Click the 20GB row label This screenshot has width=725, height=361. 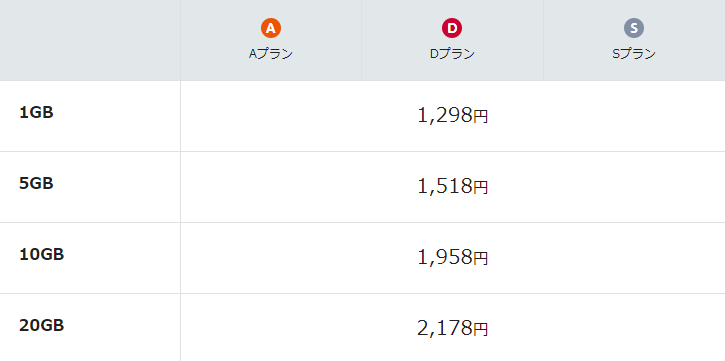(42, 326)
